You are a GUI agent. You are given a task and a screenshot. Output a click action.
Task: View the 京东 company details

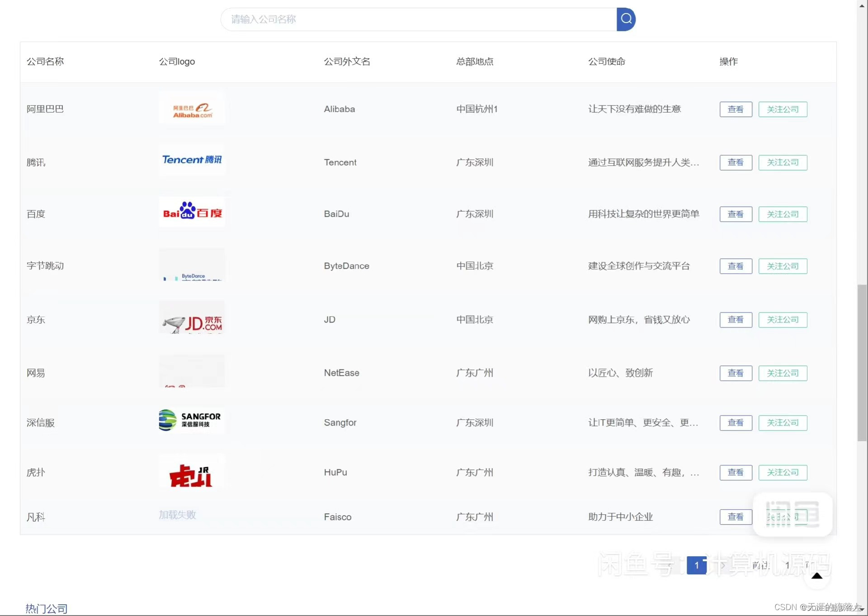pos(736,320)
